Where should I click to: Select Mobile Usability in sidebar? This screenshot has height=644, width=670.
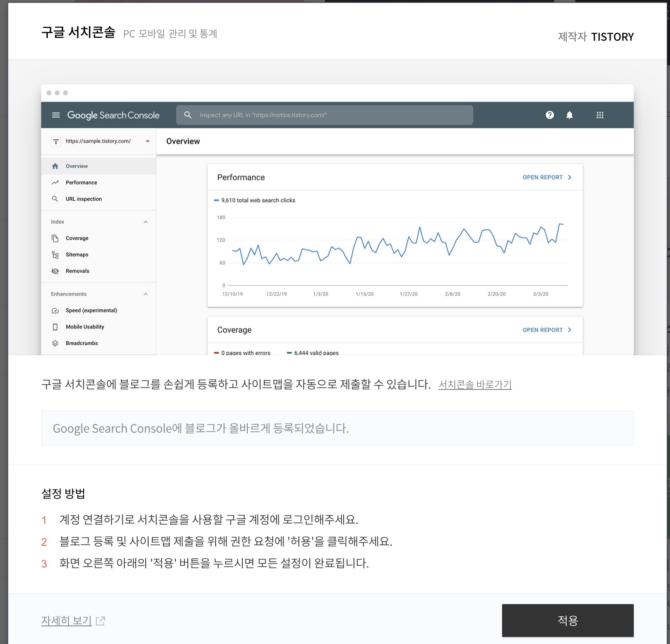99,327
